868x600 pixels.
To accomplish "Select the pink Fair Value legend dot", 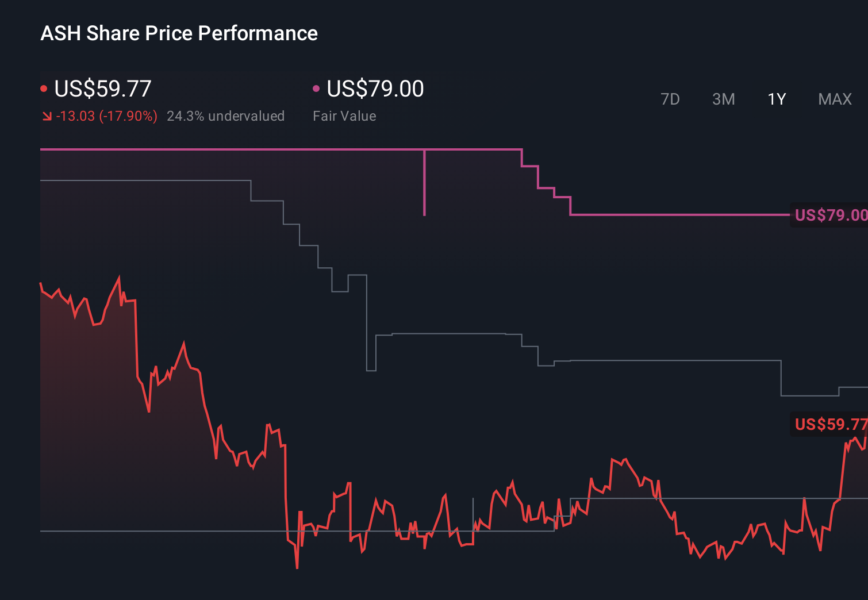I will point(316,87).
